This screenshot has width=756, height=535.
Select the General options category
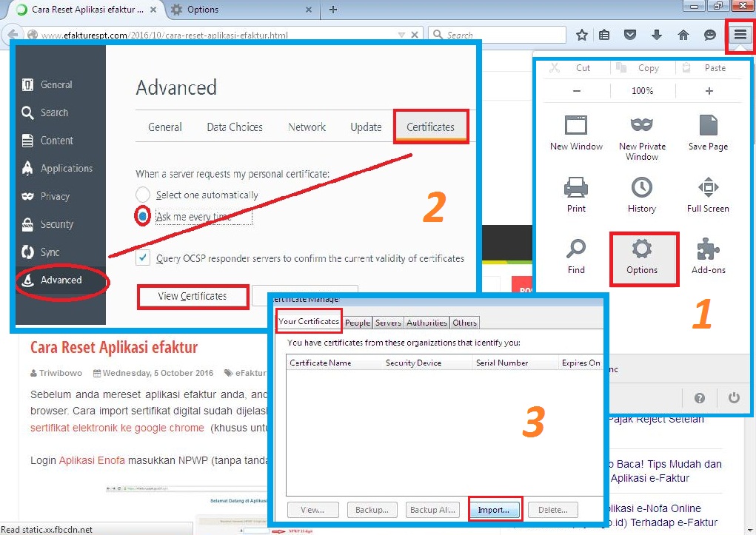coord(60,84)
